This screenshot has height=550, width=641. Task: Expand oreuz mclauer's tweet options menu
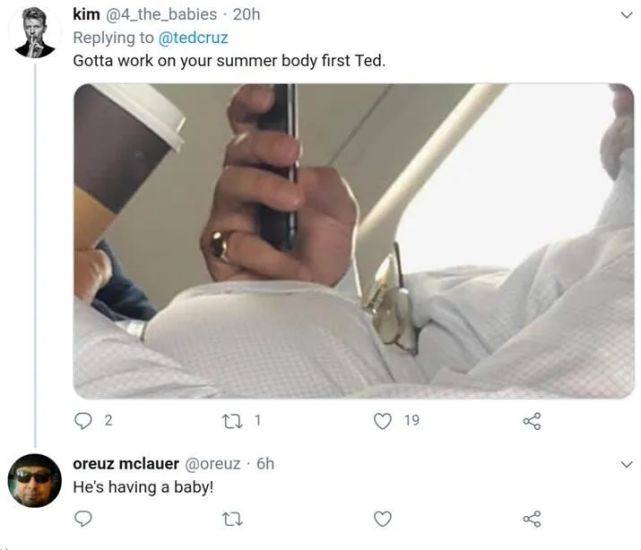627,464
